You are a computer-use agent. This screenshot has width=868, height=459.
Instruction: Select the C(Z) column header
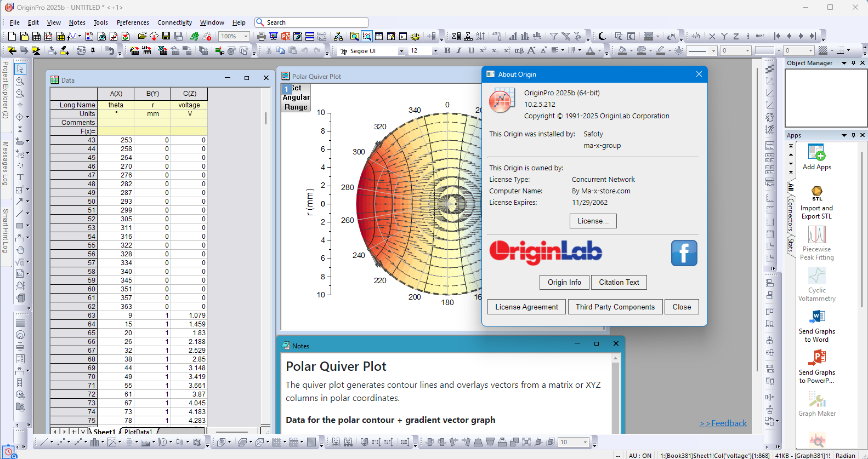[189, 94]
